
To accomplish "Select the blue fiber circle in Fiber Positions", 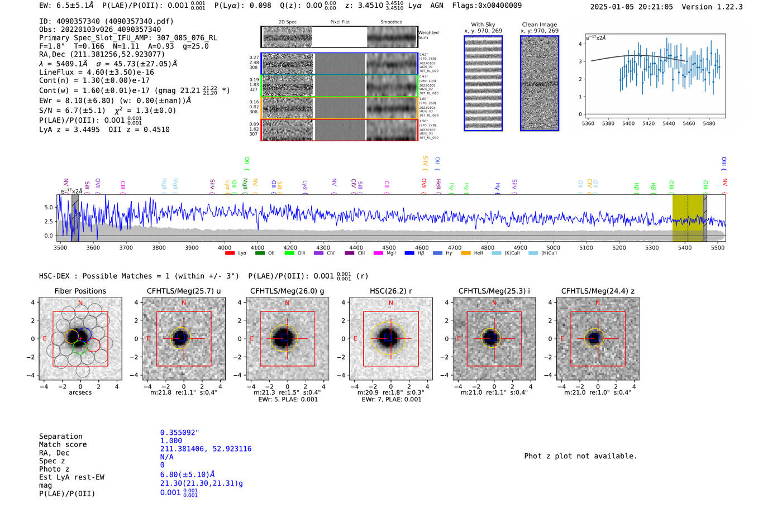I will pyautogui.click(x=84, y=336).
